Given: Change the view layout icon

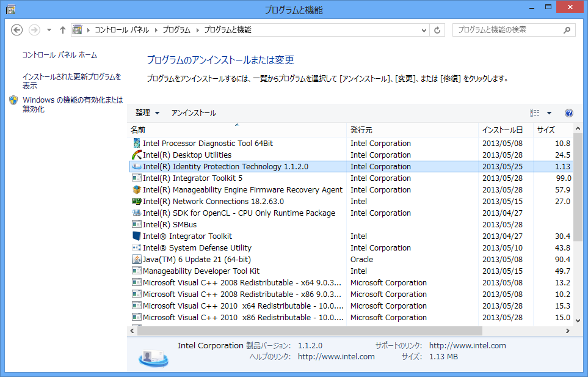Looking at the screenshot, I should 535,113.
